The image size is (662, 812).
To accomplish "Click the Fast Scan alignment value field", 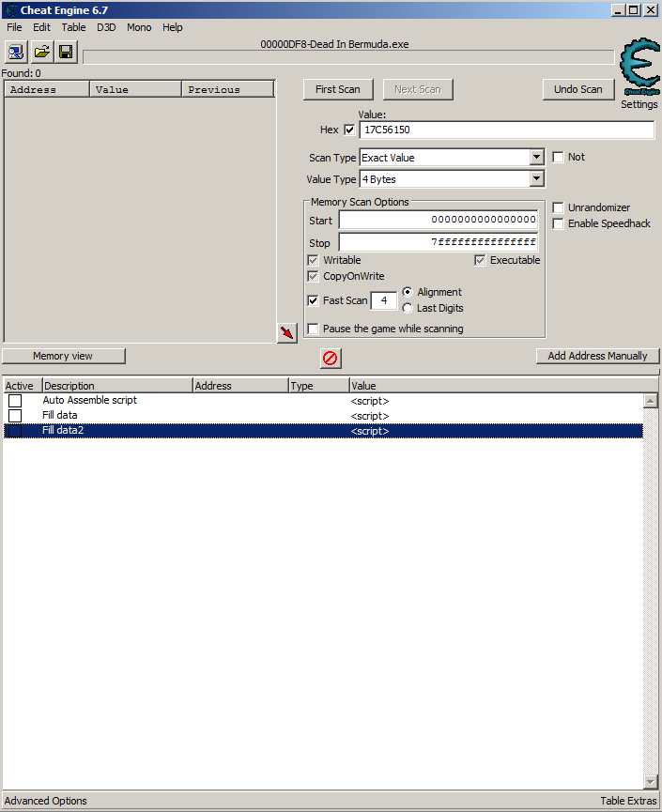I will click(384, 300).
